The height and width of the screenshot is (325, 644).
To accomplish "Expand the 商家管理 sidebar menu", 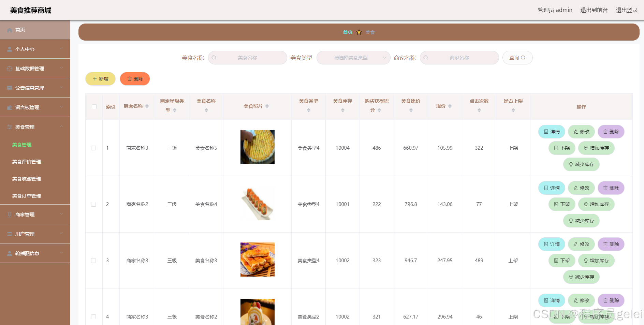I will click(35, 215).
